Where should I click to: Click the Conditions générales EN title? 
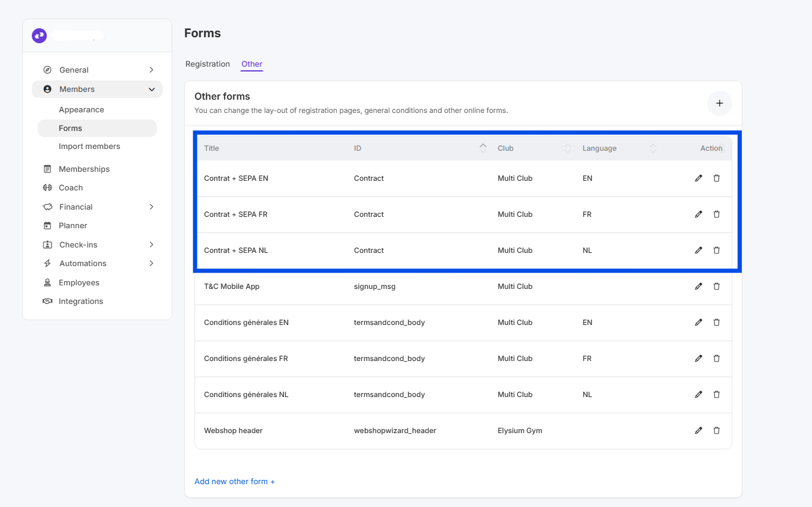[247, 323]
